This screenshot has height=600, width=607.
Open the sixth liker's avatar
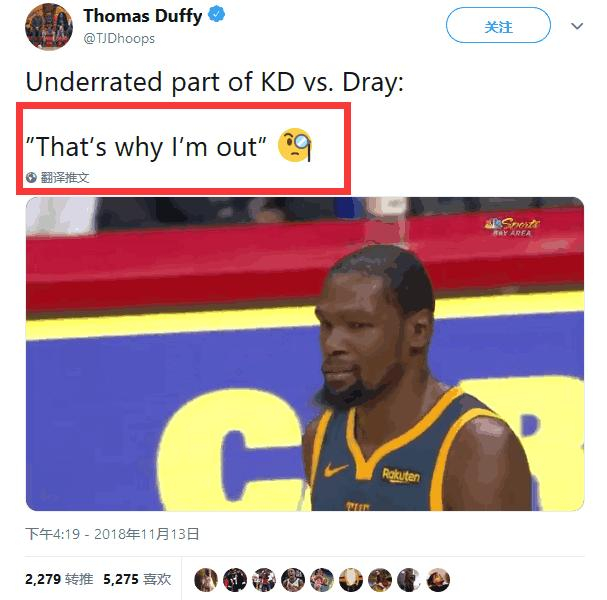point(351,579)
